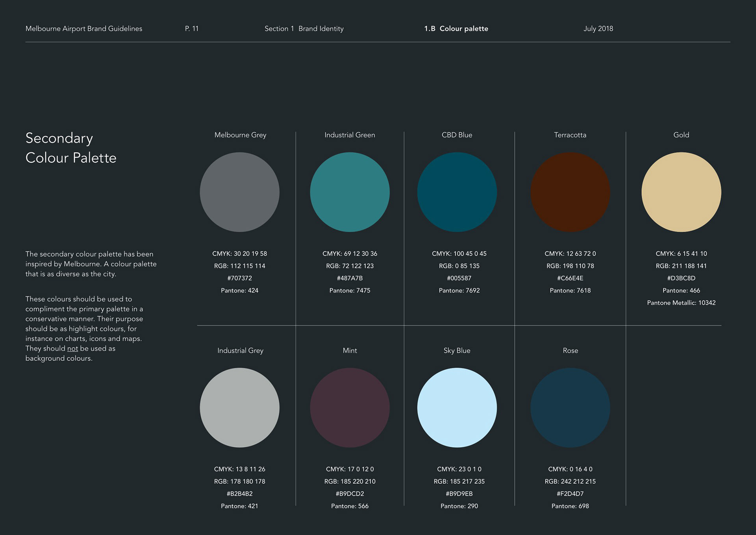The image size is (756, 535).
Task: Click 'Melbourne Airport Brand Guidelines' title
Action: coord(84,29)
